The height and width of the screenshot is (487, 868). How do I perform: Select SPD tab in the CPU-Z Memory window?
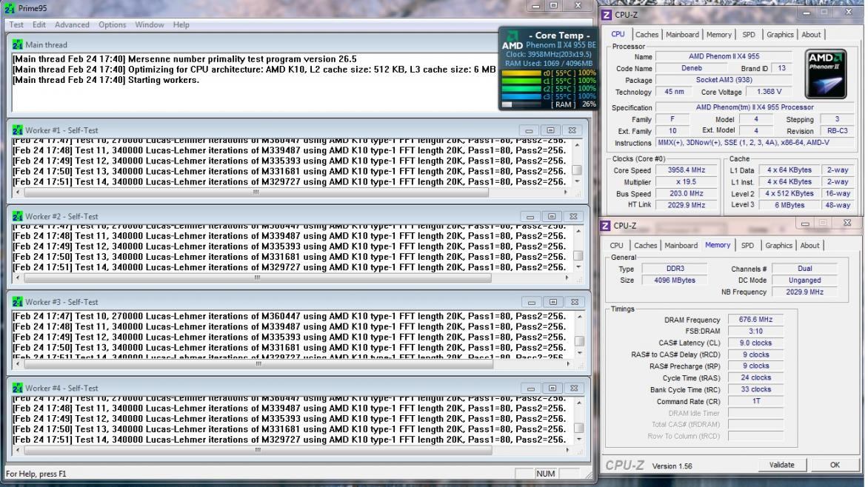(747, 245)
